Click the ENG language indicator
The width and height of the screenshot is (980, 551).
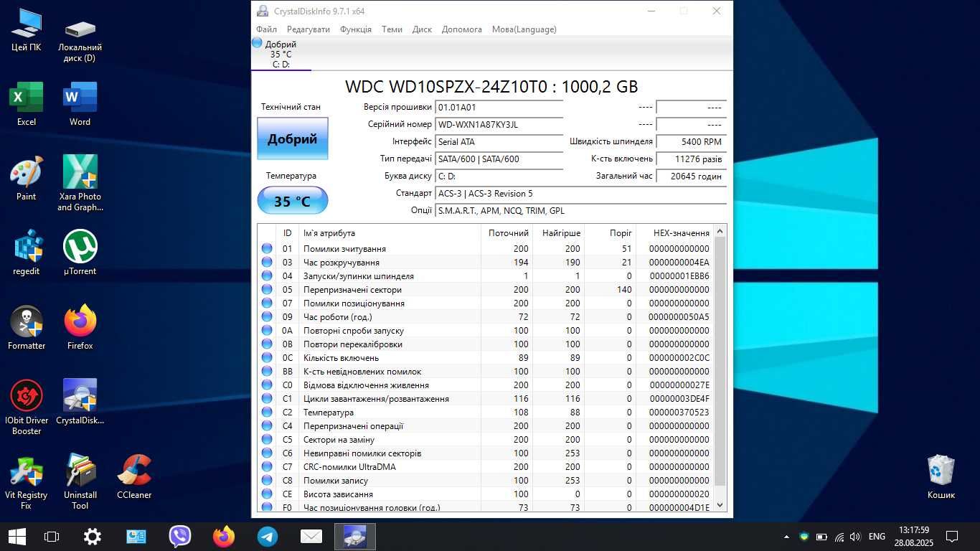click(877, 537)
